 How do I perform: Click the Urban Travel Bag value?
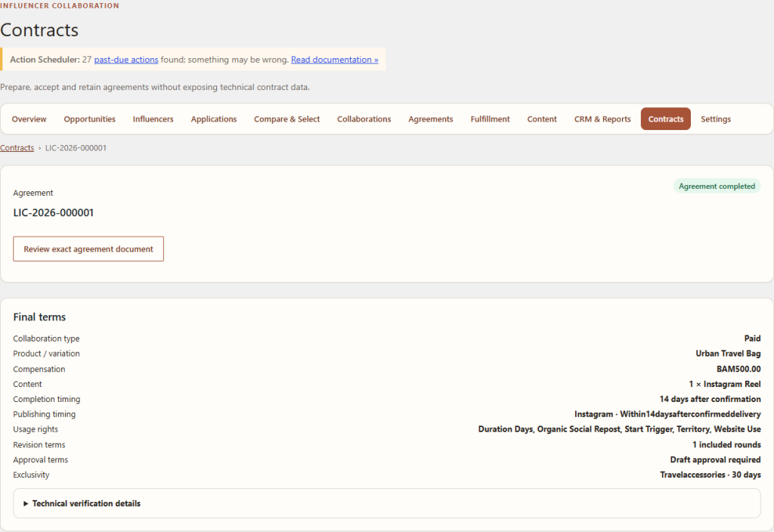728,354
